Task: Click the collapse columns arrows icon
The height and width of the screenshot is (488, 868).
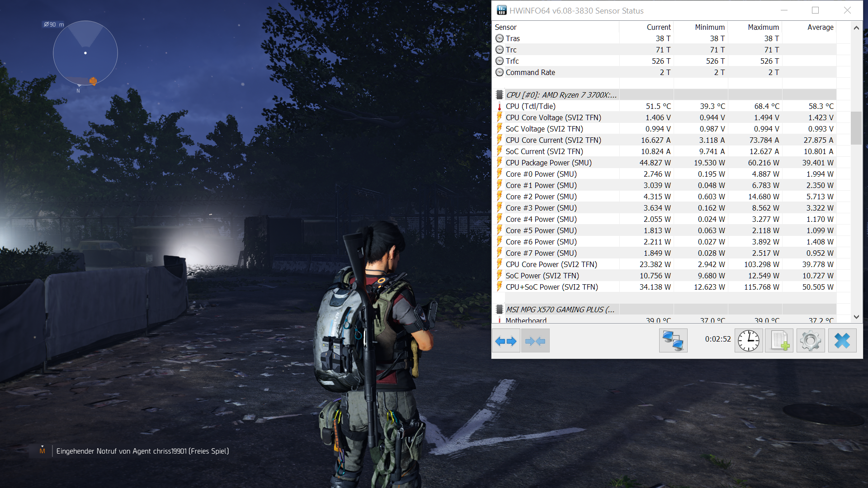Action: tap(535, 341)
